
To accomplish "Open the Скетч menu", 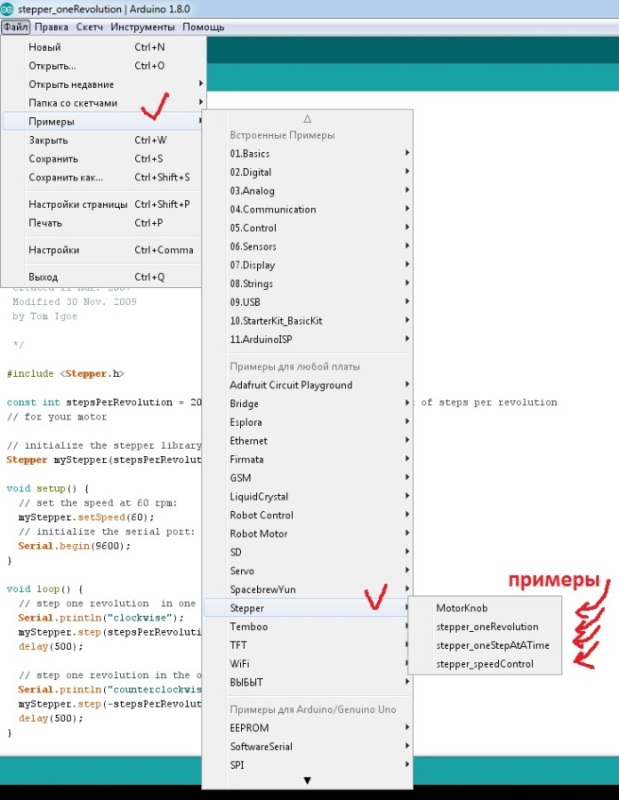I will point(90,27).
